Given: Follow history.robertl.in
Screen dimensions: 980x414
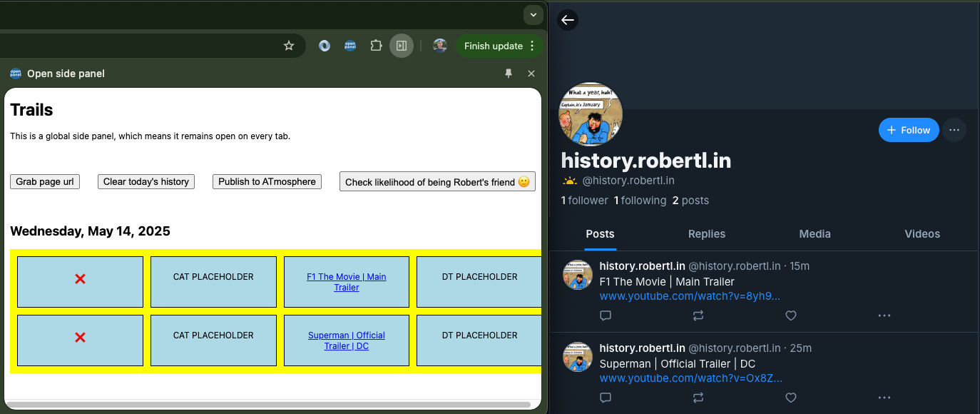Looking at the screenshot, I should pyautogui.click(x=909, y=130).
